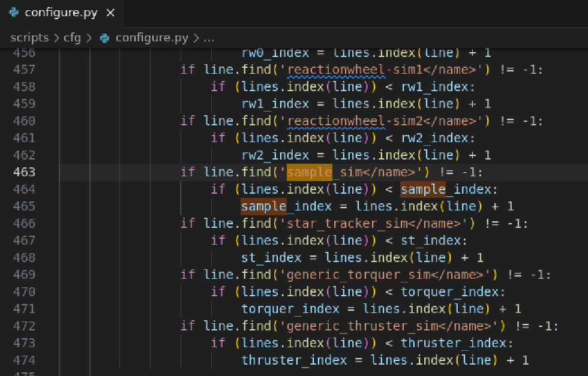Place cursor on highlighted sample in line 463
The height and width of the screenshot is (376, 588).
point(310,172)
